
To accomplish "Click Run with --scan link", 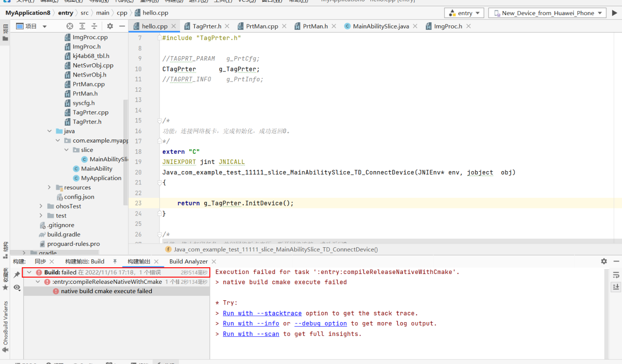I will click(251, 334).
